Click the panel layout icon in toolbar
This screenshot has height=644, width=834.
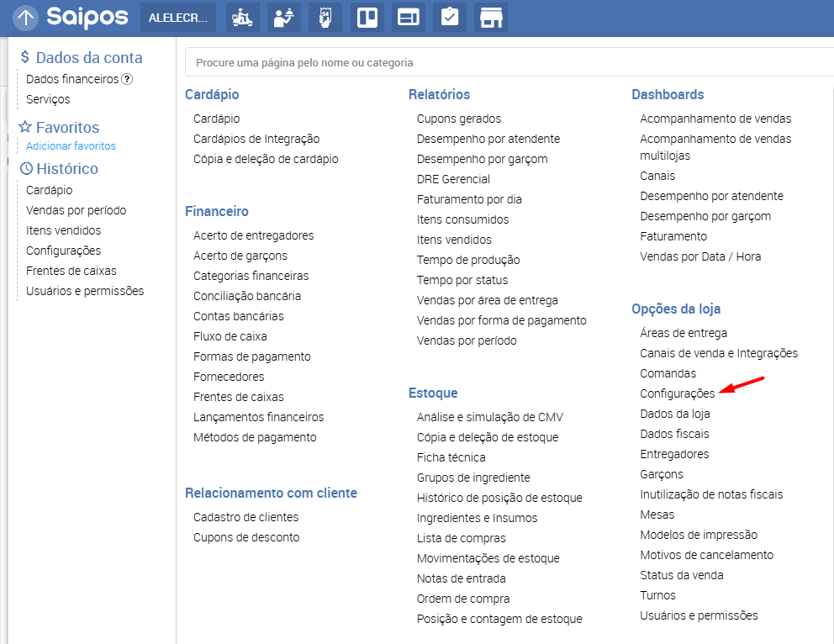coord(409,18)
